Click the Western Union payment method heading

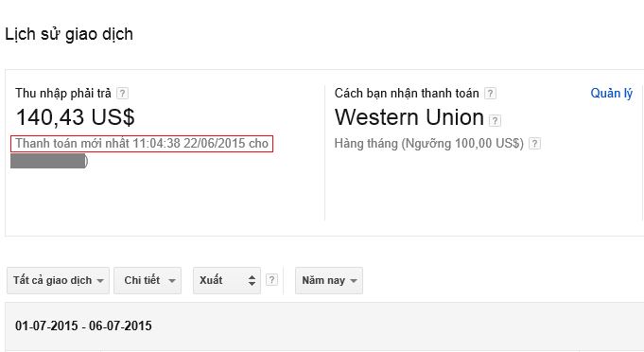[x=409, y=117]
